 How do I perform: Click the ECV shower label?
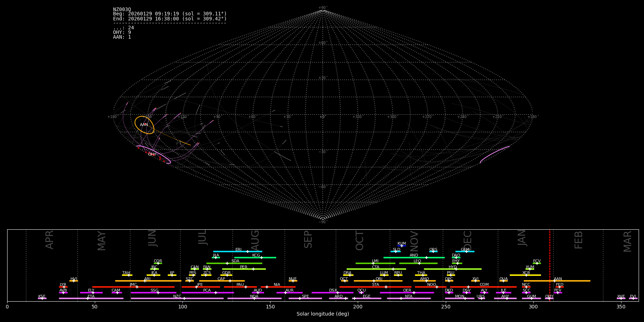tap(537, 261)
